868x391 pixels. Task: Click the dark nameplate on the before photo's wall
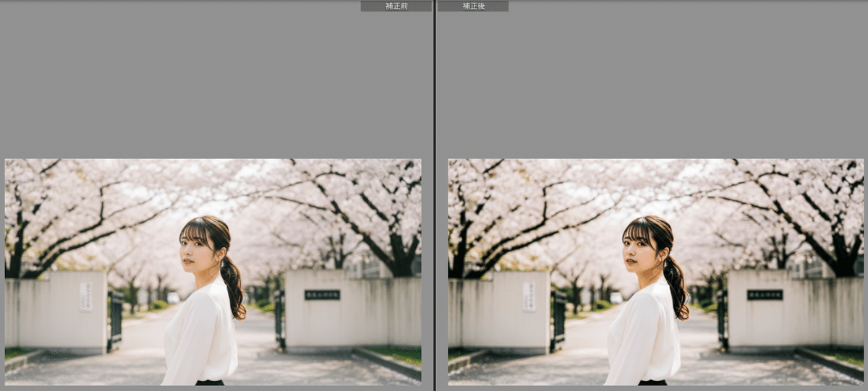[322, 295]
